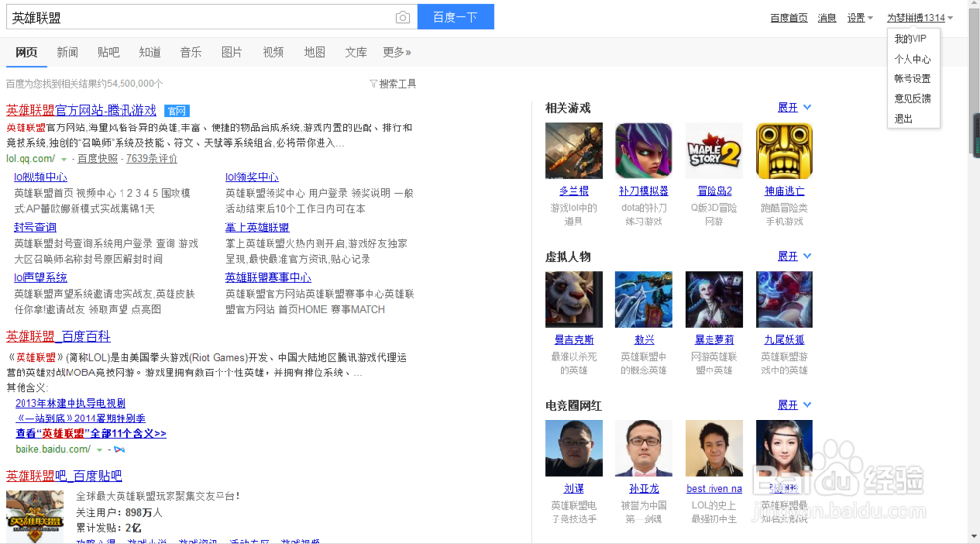
Task: Open 英雄联盟官方网站-腾讯游戏 result
Action: [x=81, y=110]
